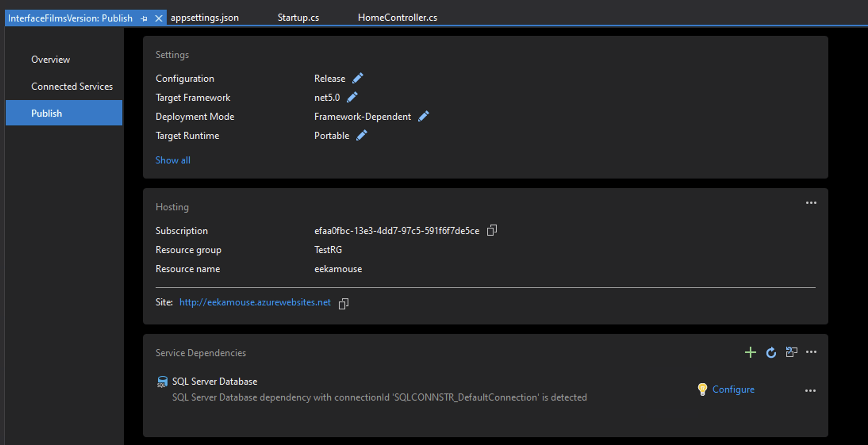Edit the Target Framework value
The image size is (868, 445).
coord(352,97)
